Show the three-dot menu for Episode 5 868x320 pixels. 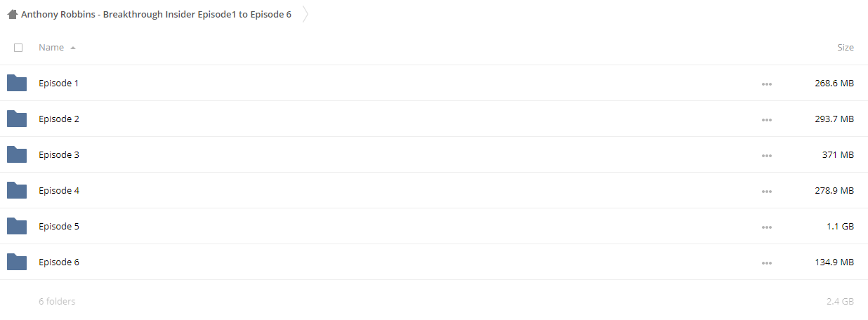tap(766, 227)
